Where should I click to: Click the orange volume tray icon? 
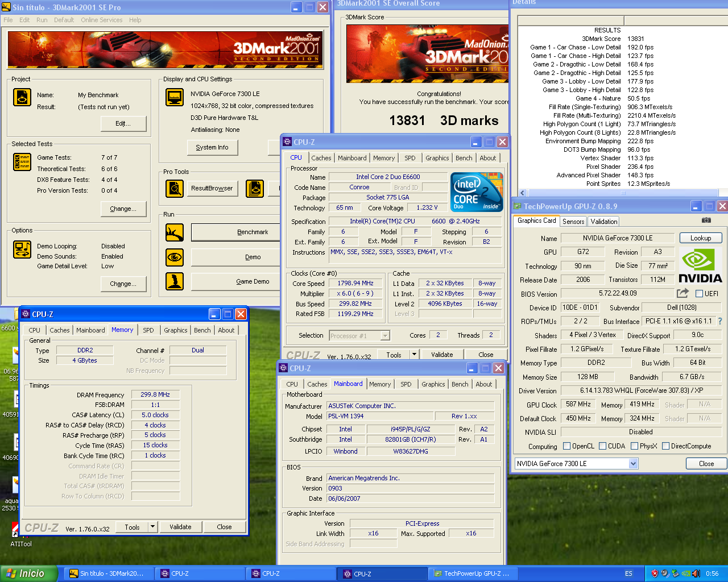click(697, 573)
